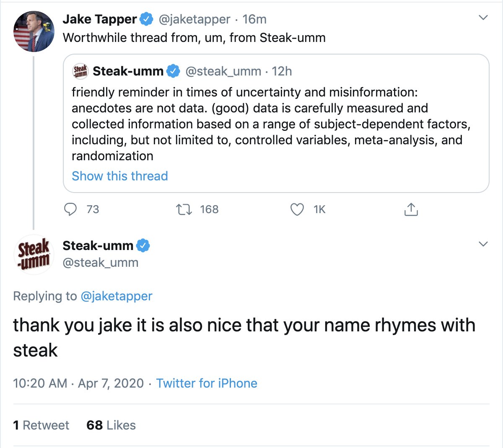This screenshot has width=503, height=448.
Task: View the 68 Likes list
Action: (111, 425)
